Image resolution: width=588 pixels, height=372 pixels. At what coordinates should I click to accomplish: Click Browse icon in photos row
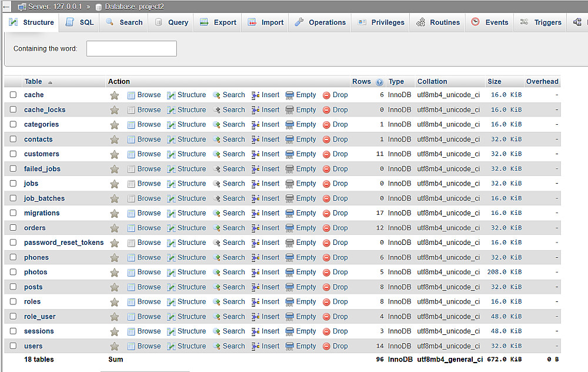131,273
